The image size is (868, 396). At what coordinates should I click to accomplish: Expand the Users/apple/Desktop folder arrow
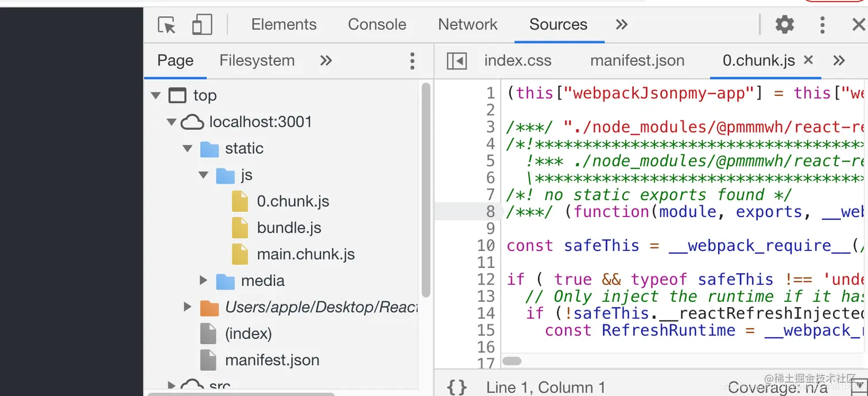187,306
